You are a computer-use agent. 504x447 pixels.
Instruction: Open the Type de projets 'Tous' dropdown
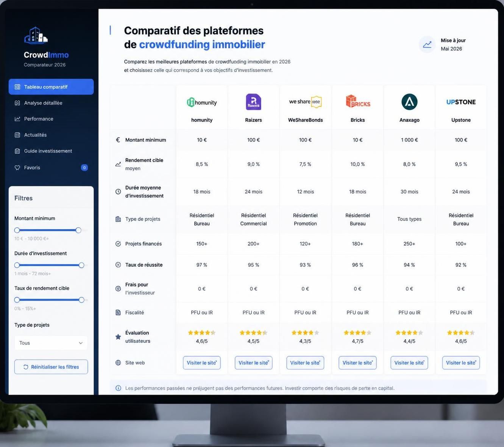coord(51,343)
